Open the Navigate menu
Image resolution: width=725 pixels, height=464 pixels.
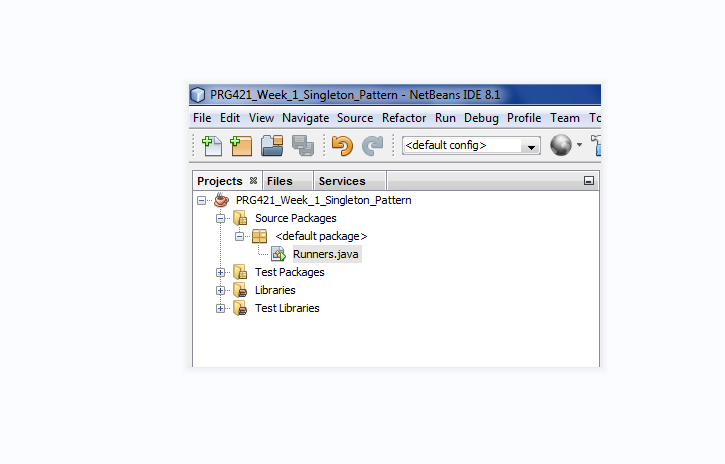306,118
